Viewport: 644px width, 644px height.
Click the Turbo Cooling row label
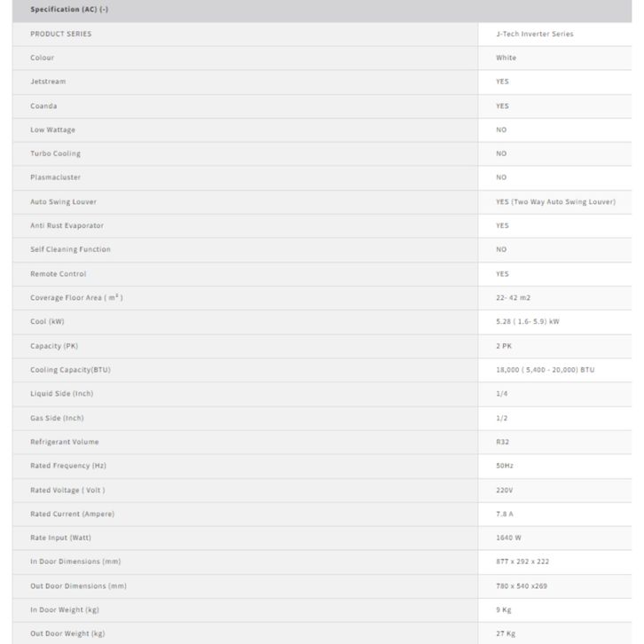click(55, 153)
